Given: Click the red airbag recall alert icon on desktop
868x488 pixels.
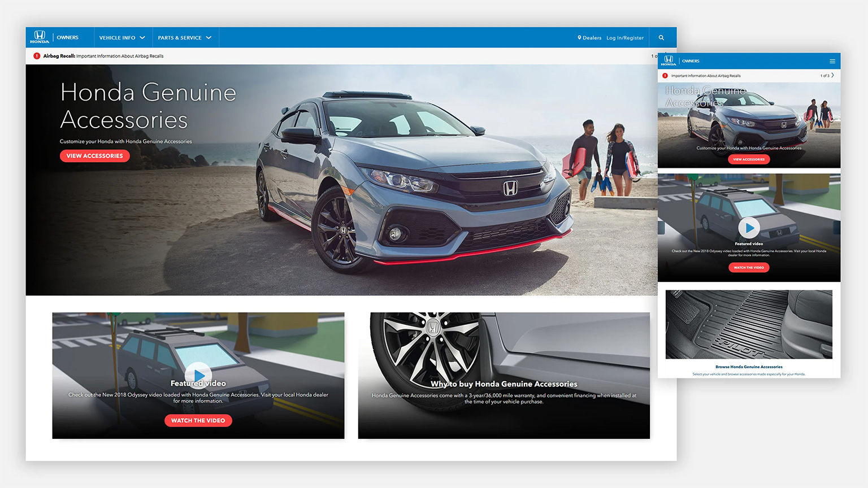Looking at the screenshot, I should 37,56.
